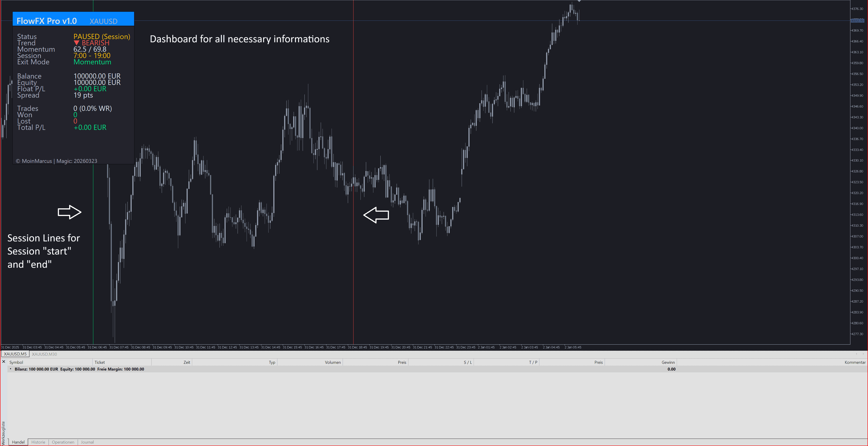Click the Total P/L value in dashboard

point(90,127)
